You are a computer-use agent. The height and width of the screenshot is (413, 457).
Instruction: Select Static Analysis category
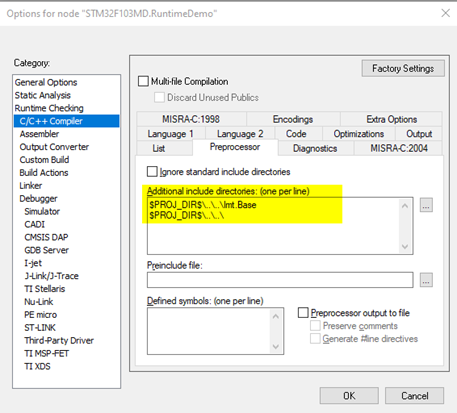tap(43, 95)
